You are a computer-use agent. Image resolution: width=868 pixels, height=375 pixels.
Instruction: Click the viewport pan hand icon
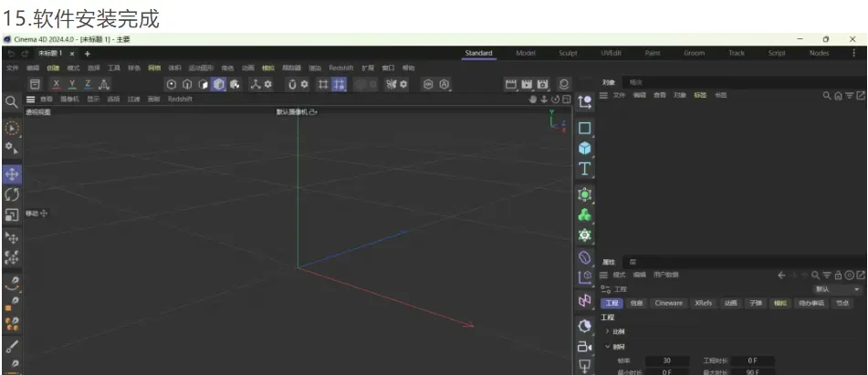(x=533, y=99)
